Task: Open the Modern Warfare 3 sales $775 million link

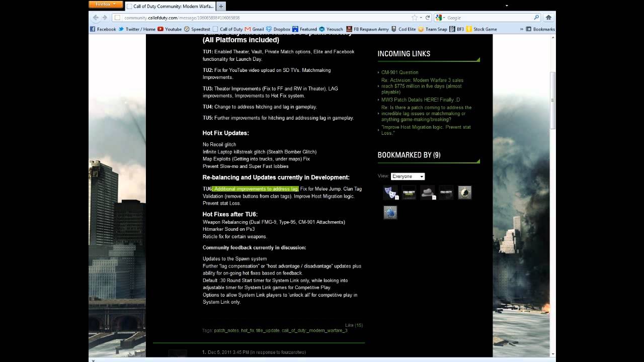Action: pyautogui.click(x=422, y=86)
